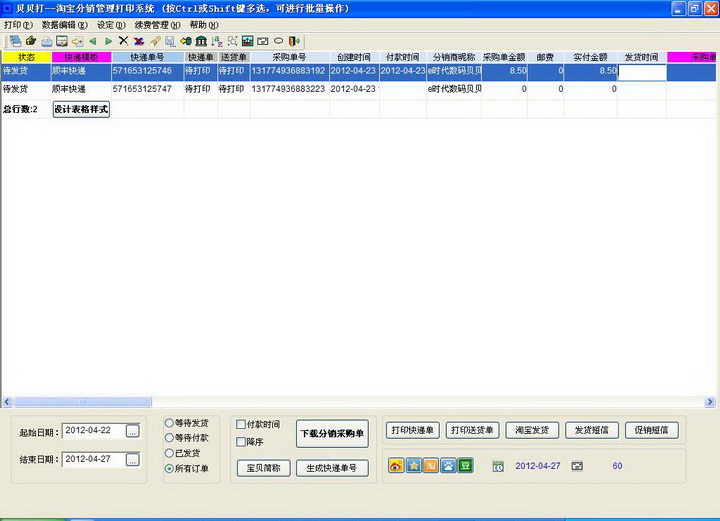This screenshot has width=720, height=521.
Task: Click the green left arrow toolbar icon
Action: pyautogui.click(x=92, y=41)
